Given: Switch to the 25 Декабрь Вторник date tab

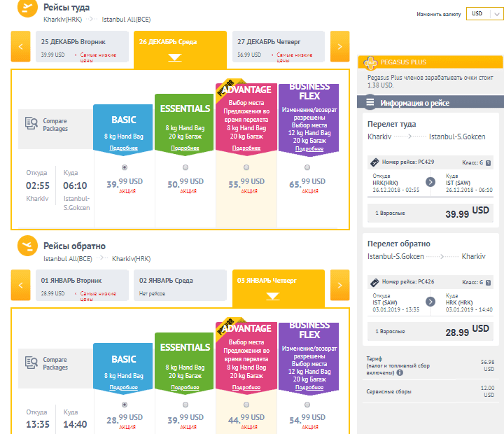Looking at the screenshot, I should (x=82, y=47).
